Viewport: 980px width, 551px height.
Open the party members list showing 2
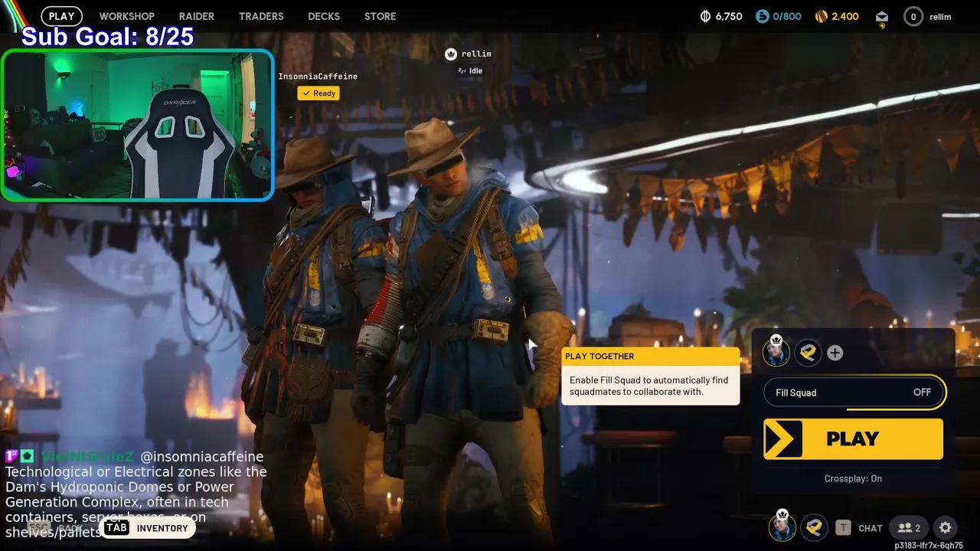(x=910, y=527)
